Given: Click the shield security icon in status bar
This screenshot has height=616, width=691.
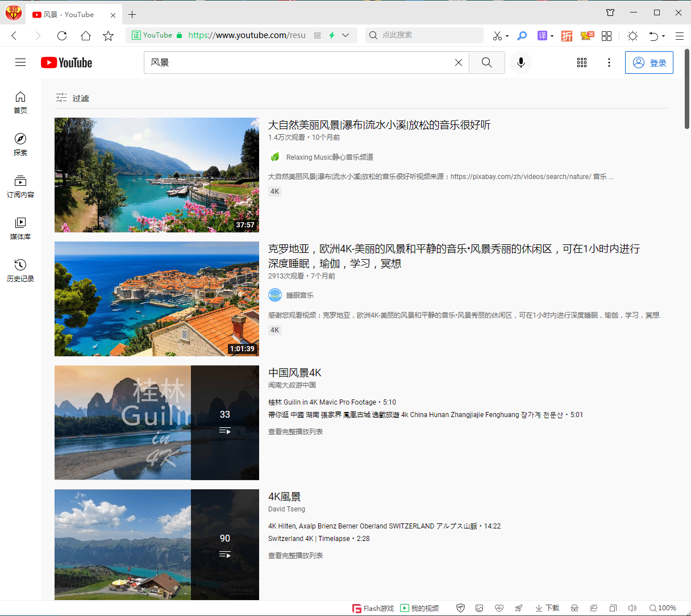Looking at the screenshot, I should click(461, 608).
